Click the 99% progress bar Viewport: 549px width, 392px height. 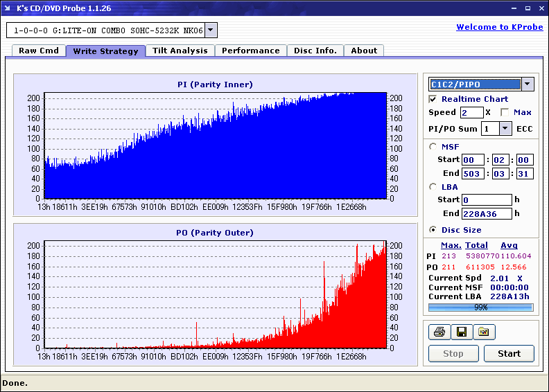(481, 308)
